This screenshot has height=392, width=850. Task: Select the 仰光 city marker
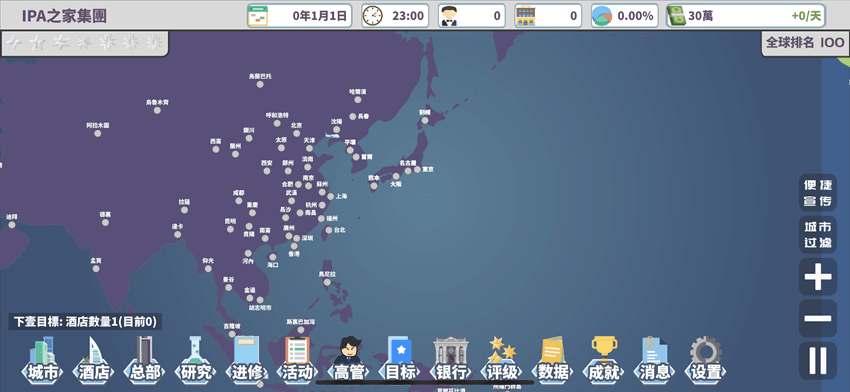tap(208, 268)
